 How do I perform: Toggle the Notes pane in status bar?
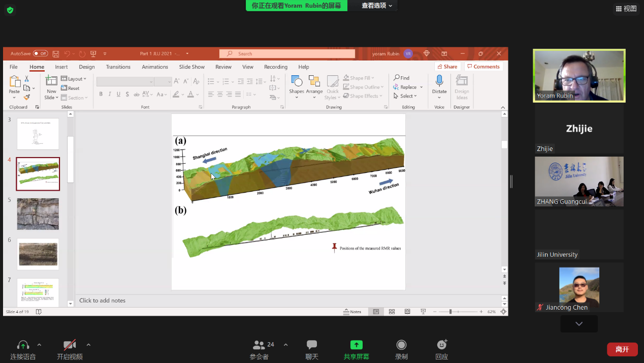coord(352,312)
